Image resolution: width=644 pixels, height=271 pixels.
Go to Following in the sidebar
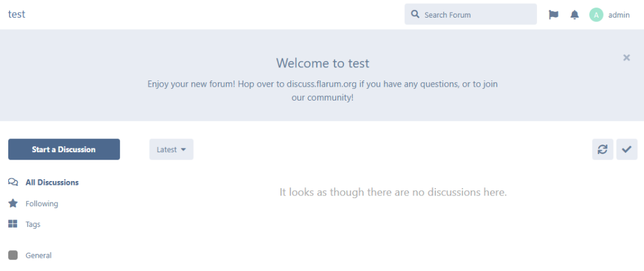(x=42, y=203)
